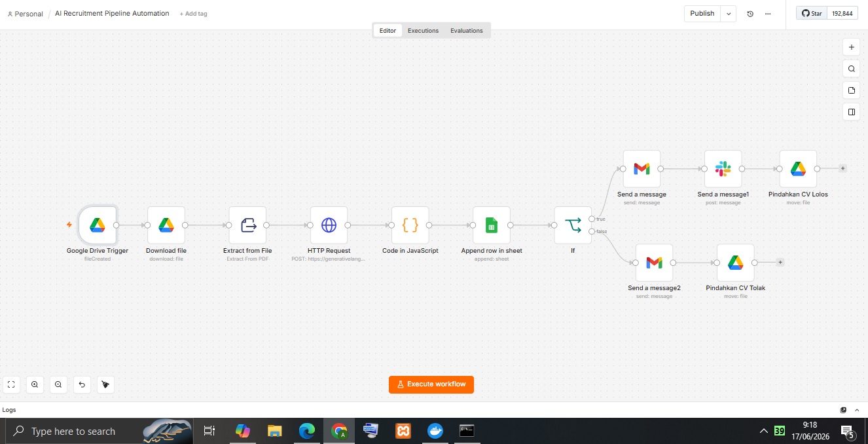The height and width of the screenshot is (444, 868).
Task: Edit the AI Recruitment Pipeline Automation title
Action: 112,13
